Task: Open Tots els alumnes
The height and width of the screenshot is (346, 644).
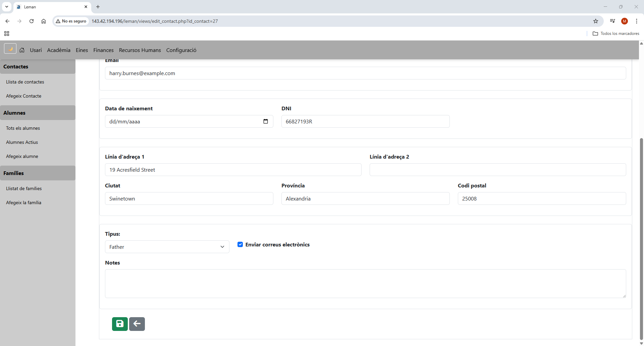Action: pos(23,128)
